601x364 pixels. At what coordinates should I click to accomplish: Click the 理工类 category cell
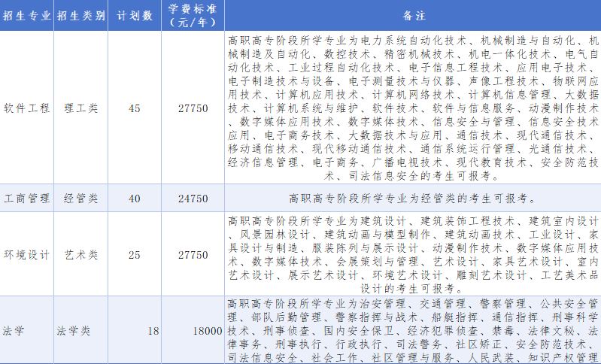point(80,108)
